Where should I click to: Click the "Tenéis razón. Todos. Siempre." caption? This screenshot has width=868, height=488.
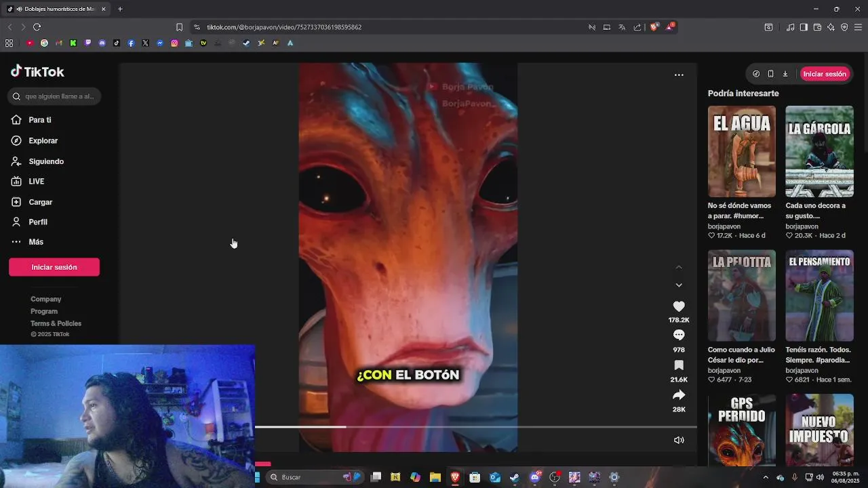point(819,355)
